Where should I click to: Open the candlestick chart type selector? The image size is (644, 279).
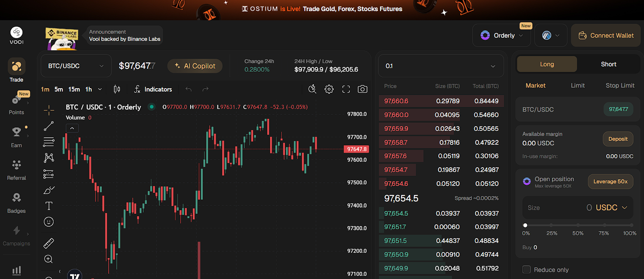click(117, 89)
